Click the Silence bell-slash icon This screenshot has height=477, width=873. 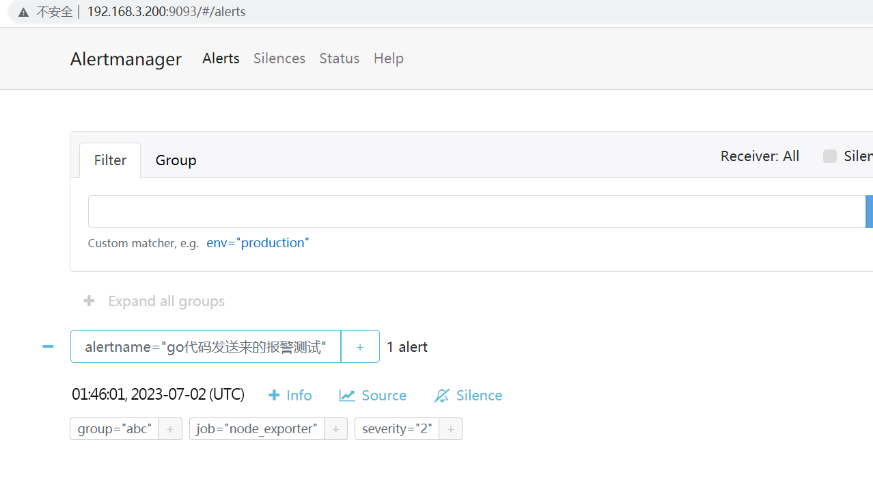[x=442, y=395]
